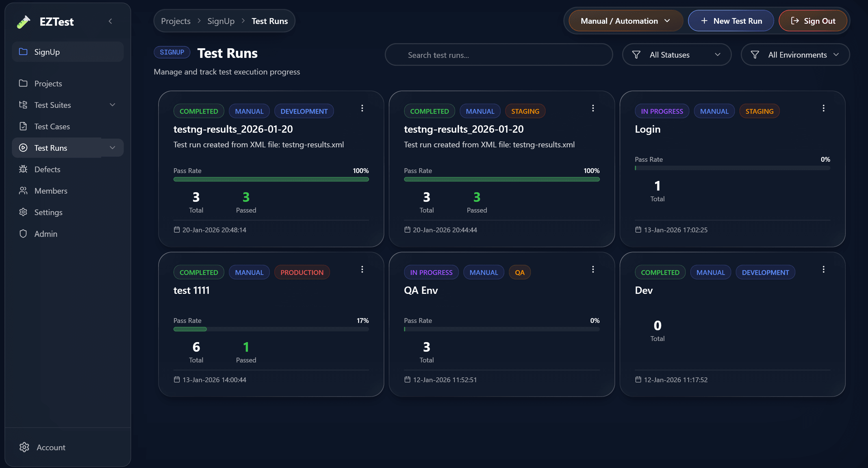Select the Test Cases icon in sidebar

tap(23, 126)
